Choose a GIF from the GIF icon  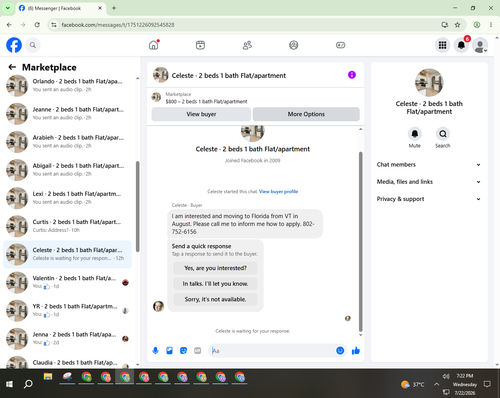tap(198, 351)
